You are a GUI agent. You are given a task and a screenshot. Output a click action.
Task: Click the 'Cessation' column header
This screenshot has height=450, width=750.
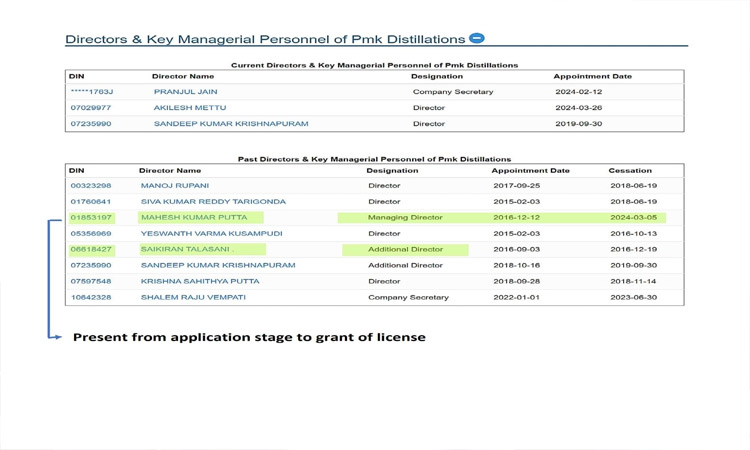(x=630, y=170)
